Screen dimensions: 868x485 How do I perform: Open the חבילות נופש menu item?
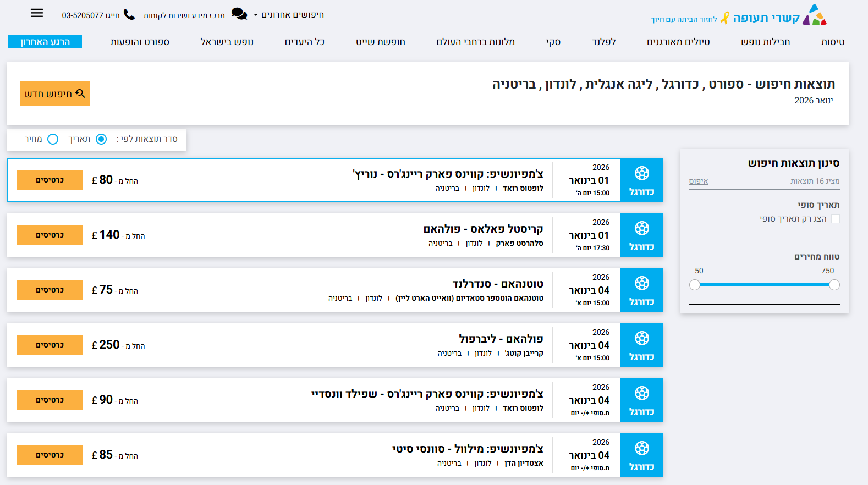pyautogui.click(x=765, y=42)
